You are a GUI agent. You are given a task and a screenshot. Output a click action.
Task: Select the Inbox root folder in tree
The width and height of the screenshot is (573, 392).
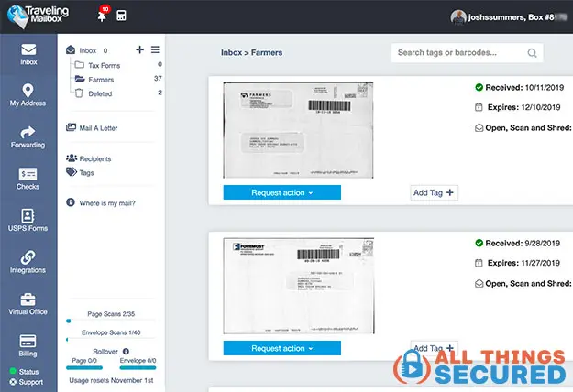[x=86, y=50]
